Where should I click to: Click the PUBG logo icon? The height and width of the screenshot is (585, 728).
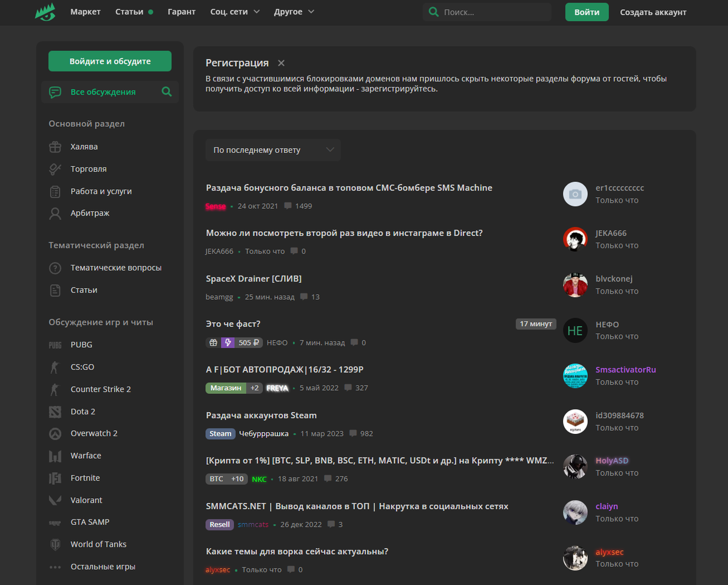pyautogui.click(x=55, y=345)
